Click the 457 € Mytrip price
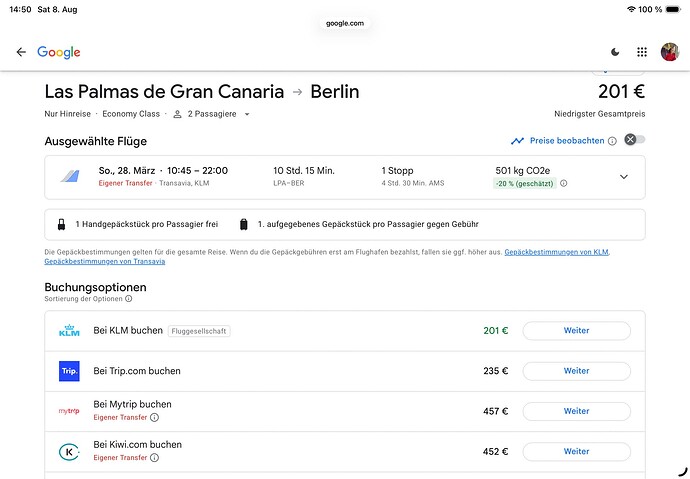This screenshot has height=479, width=690. click(495, 411)
